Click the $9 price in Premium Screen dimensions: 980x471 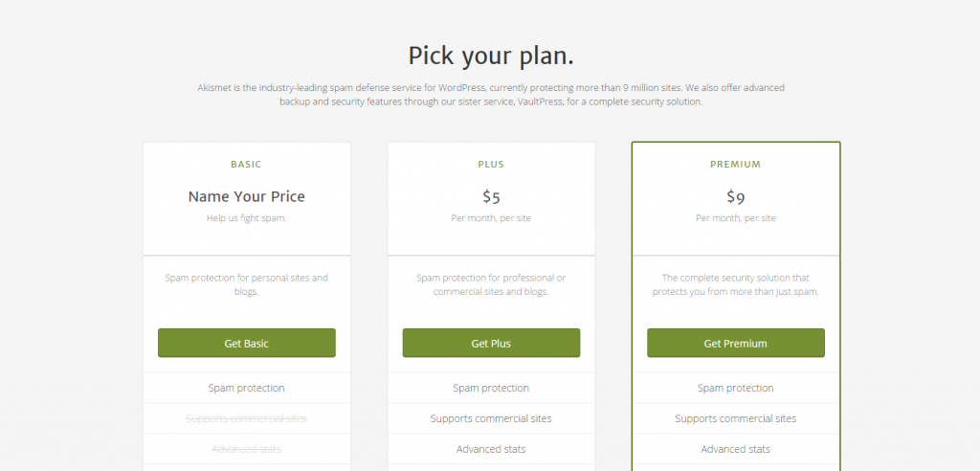[x=735, y=197]
